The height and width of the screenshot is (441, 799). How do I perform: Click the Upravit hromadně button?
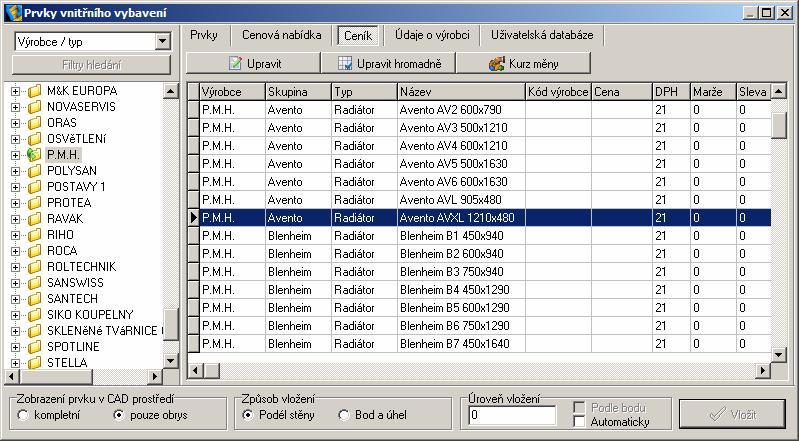click(389, 64)
